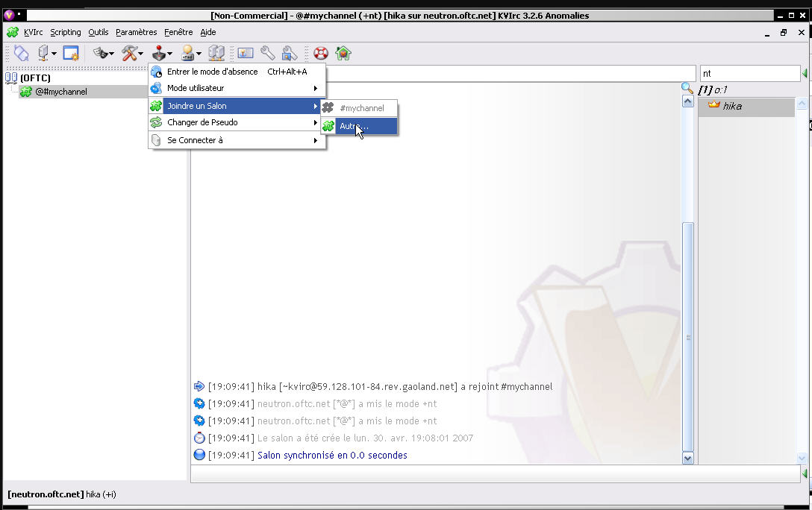The height and width of the screenshot is (510, 812).
Task: Click the window with gear toolbar icon
Action: (70, 53)
